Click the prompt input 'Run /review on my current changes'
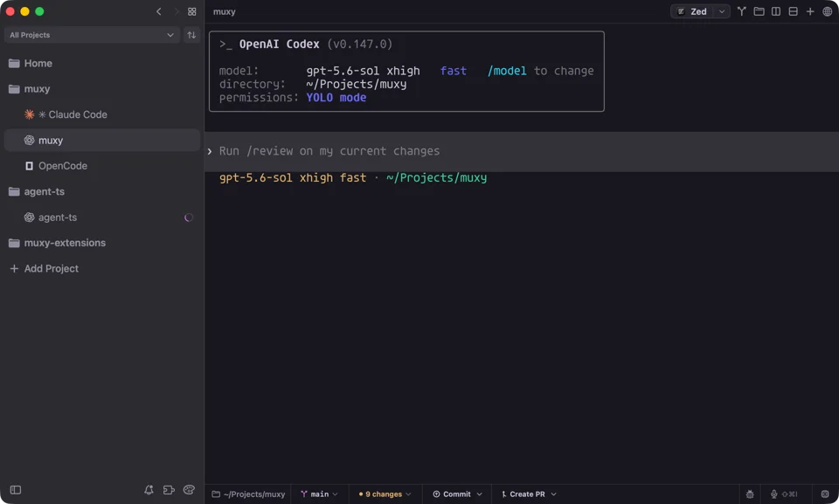 coord(522,151)
